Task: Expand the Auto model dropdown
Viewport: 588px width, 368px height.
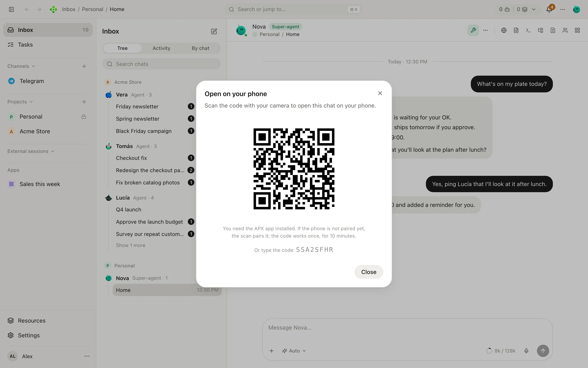Action: 294,351
